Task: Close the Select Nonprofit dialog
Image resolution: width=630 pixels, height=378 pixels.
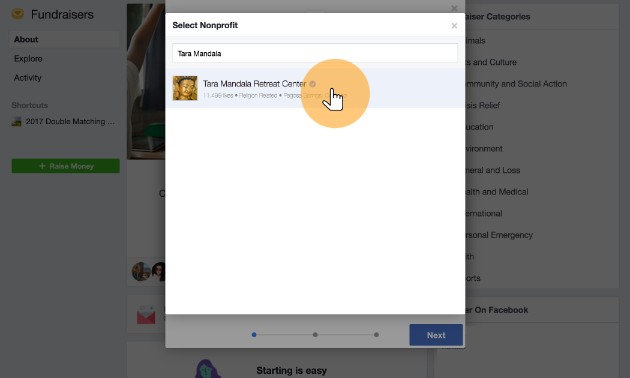Action: pyautogui.click(x=454, y=26)
